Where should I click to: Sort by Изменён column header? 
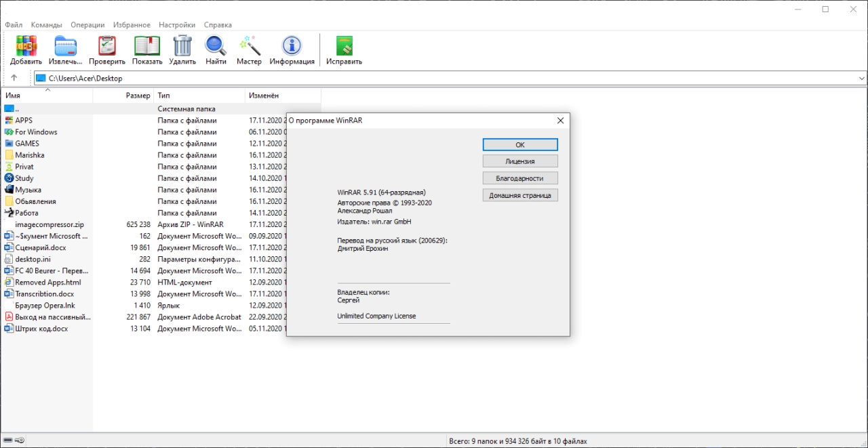[x=283, y=96]
